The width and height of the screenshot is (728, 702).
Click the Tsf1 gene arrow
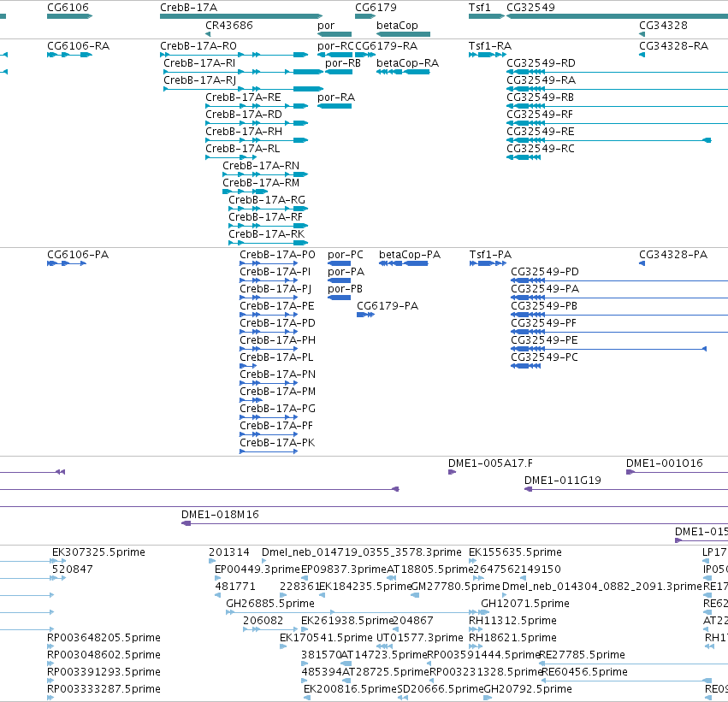click(x=487, y=16)
